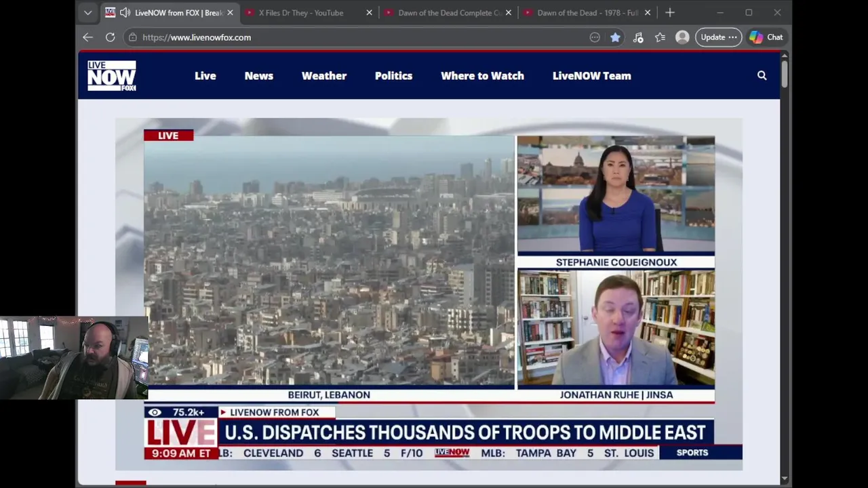Click the BEIRUT, LEBANON caption

click(329, 394)
